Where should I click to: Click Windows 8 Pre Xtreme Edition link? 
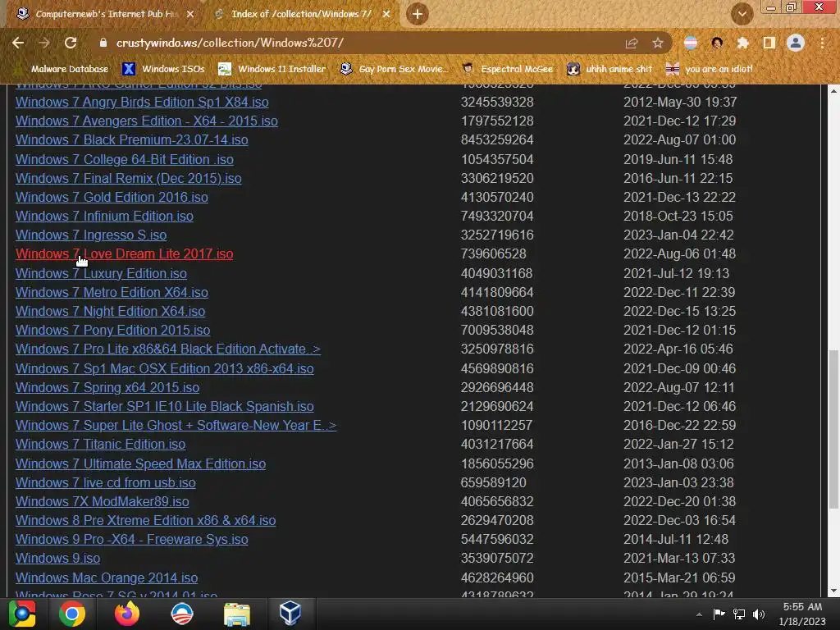tap(146, 520)
